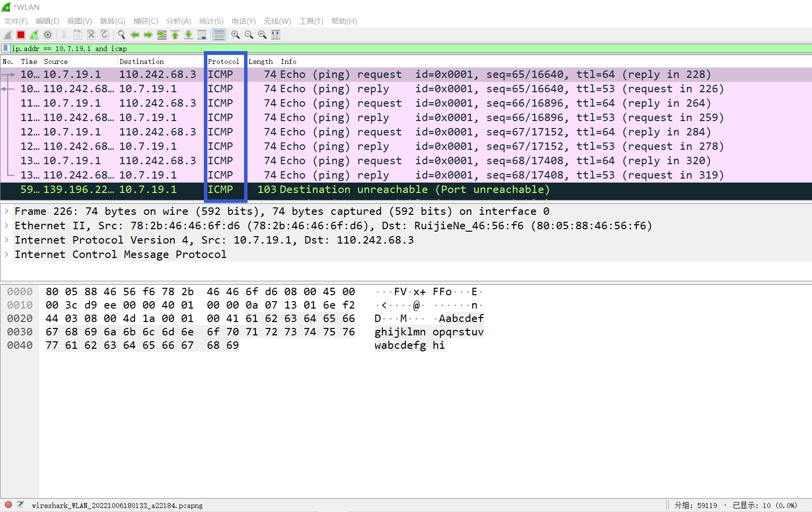The width and height of the screenshot is (812, 512).
Task: Go back to previous packet arrow
Action: coord(134,35)
